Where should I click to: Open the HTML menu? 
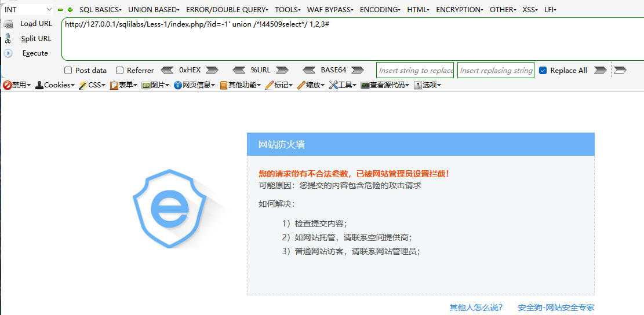419,10
